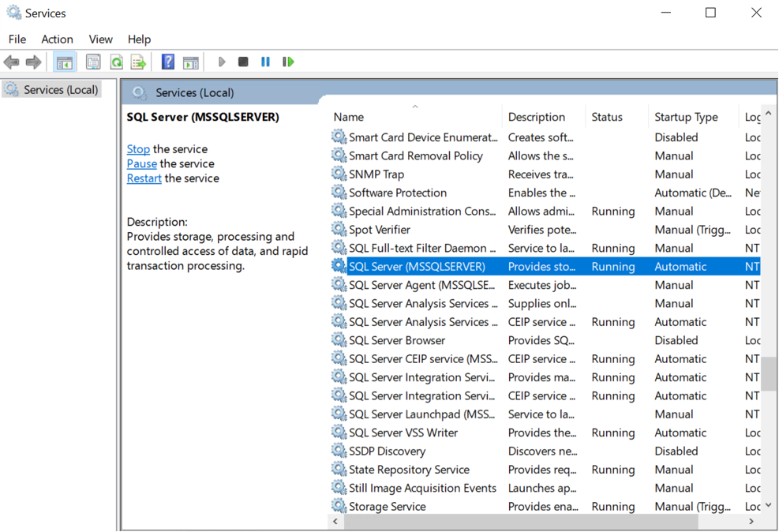Select the SQL Server CEIP service (MSS... row
779x532 pixels.
545,358
